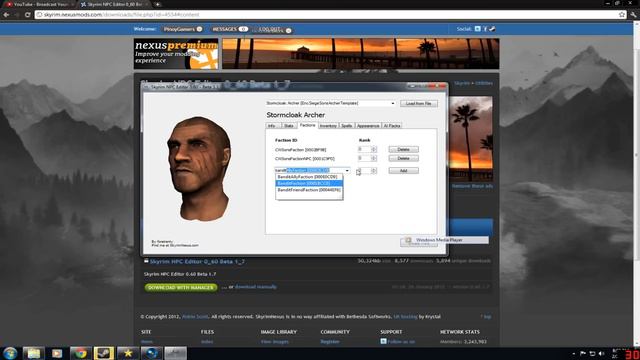Choose BanditAllyFaction from the list
Screen dimensions: 640x360
309,177
